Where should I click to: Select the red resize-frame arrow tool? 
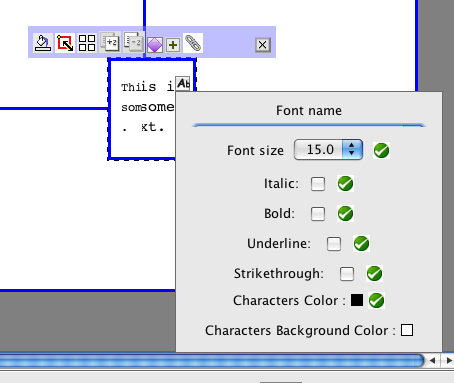[65, 43]
